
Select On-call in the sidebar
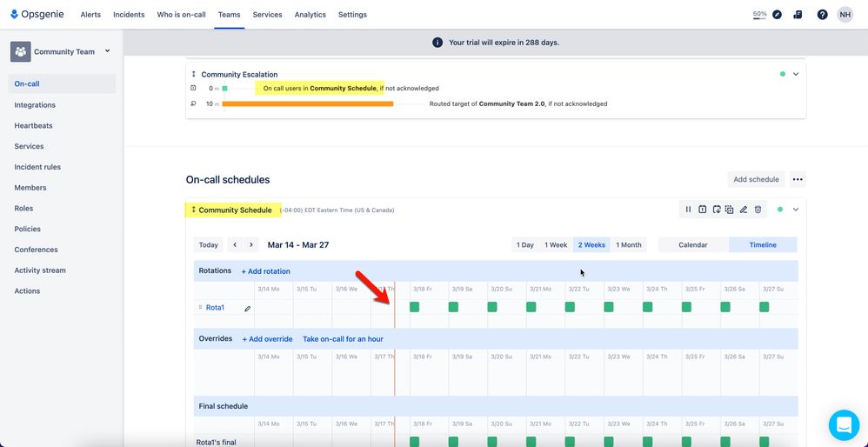pos(62,84)
